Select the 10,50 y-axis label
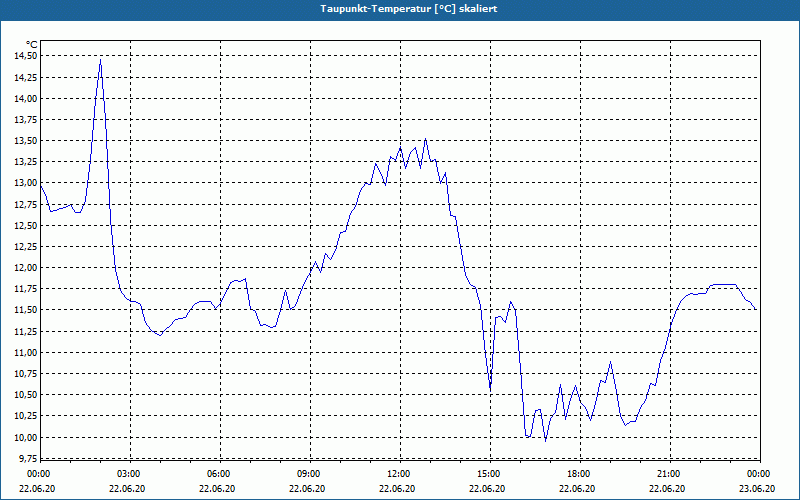The image size is (800, 500). (x=26, y=394)
